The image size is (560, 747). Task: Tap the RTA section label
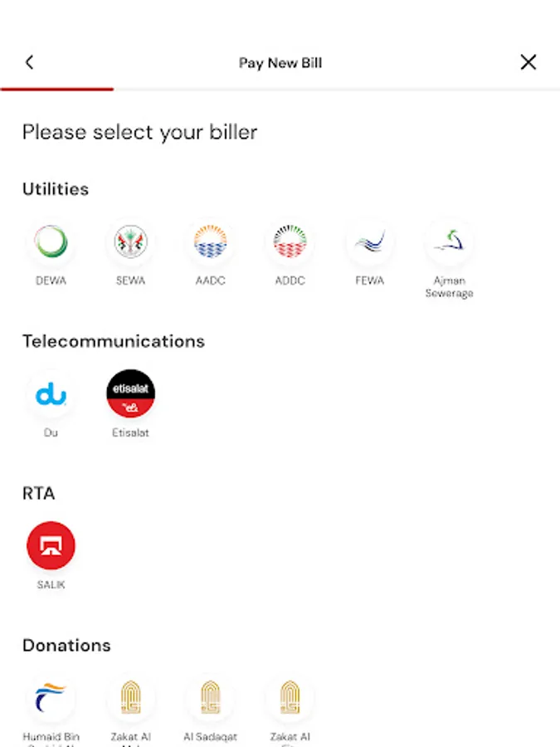[37, 493]
